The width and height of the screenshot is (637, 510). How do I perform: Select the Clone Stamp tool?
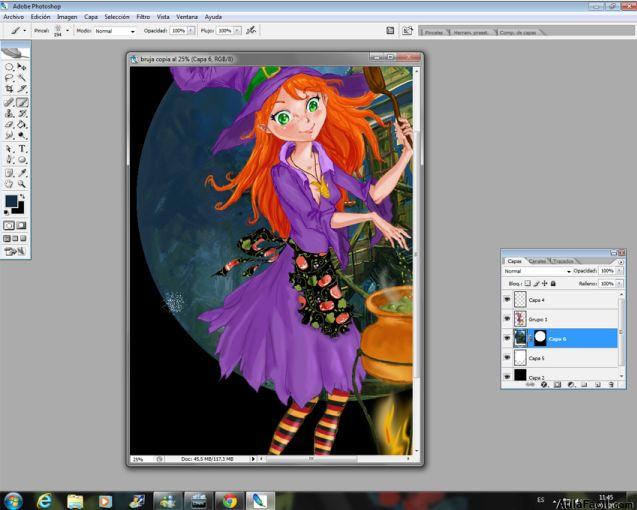9,113
